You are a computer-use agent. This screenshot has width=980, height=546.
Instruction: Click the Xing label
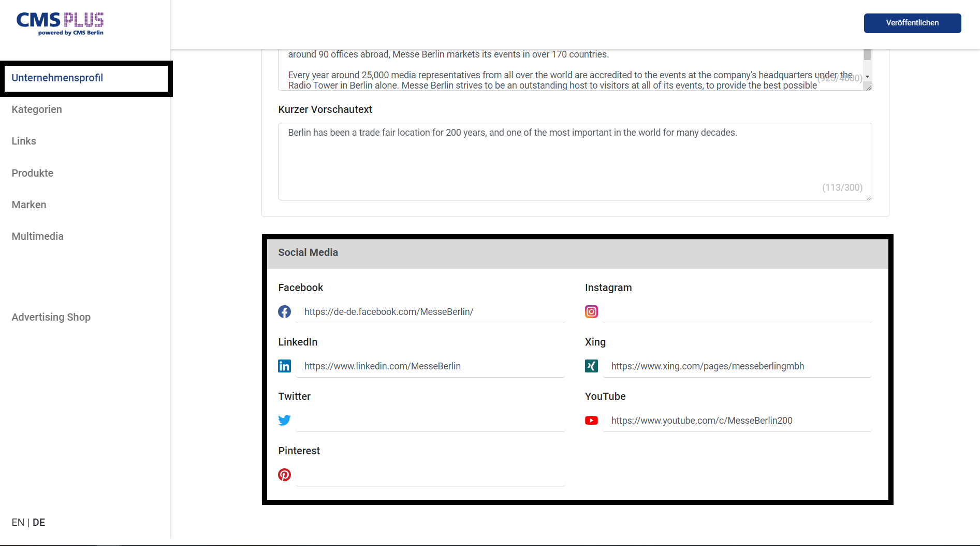[x=595, y=342]
